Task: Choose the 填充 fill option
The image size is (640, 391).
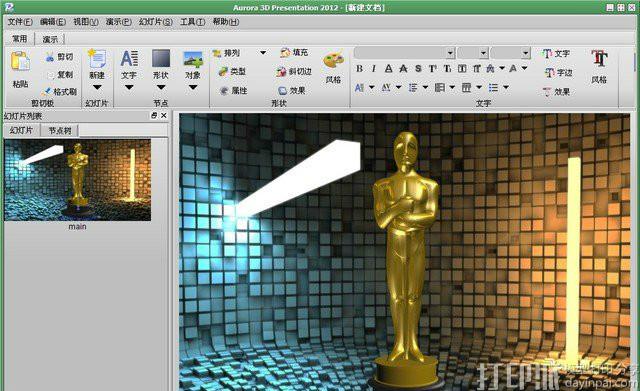Action: point(294,52)
